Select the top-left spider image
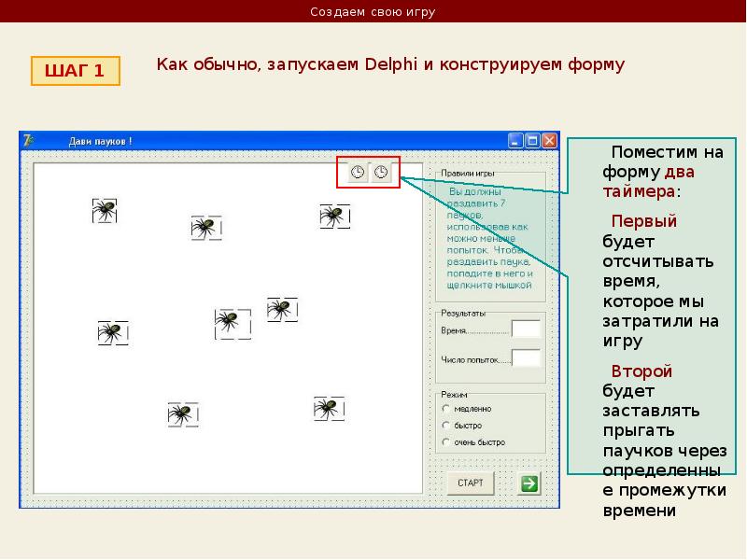 coord(104,210)
